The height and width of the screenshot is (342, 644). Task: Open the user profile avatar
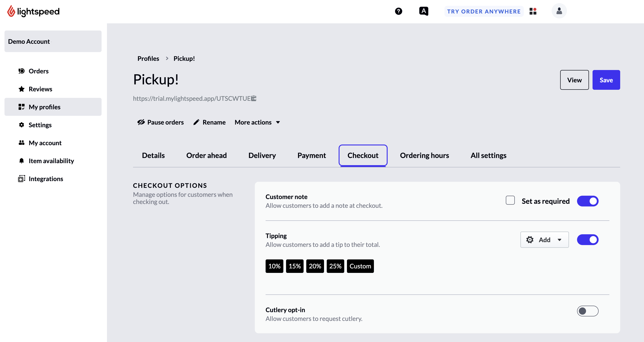click(559, 11)
